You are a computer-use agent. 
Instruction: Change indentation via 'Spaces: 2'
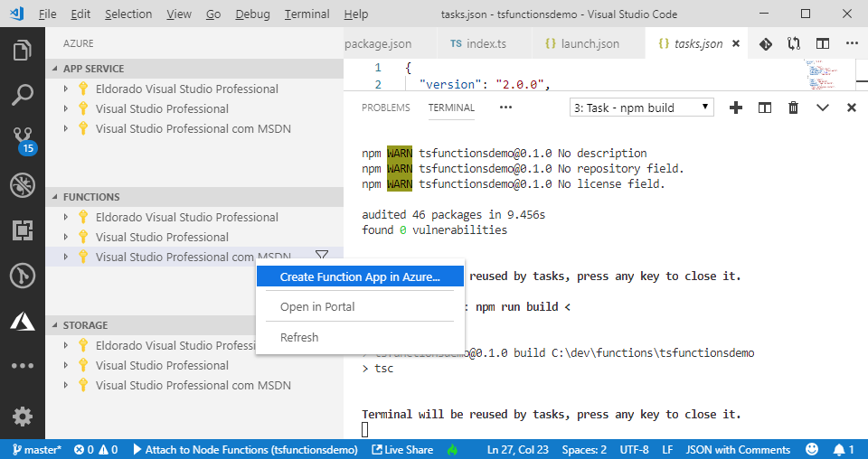point(584,450)
